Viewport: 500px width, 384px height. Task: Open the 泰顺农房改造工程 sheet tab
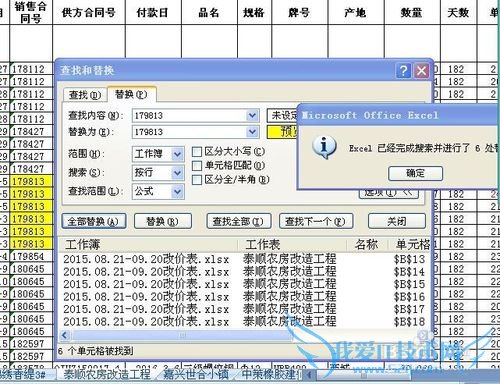(107, 375)
